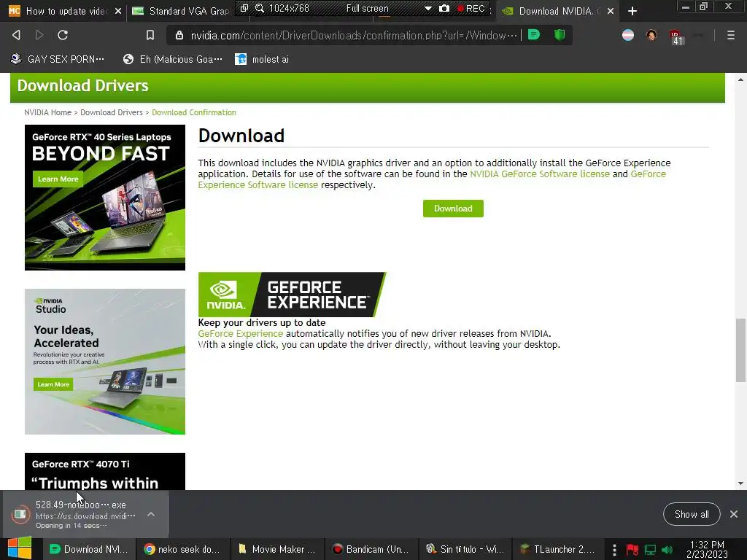Screen dimensions: 747x560
Task: Click Show all downloads button
Action: pyautogui.click(x=692, y=514)
